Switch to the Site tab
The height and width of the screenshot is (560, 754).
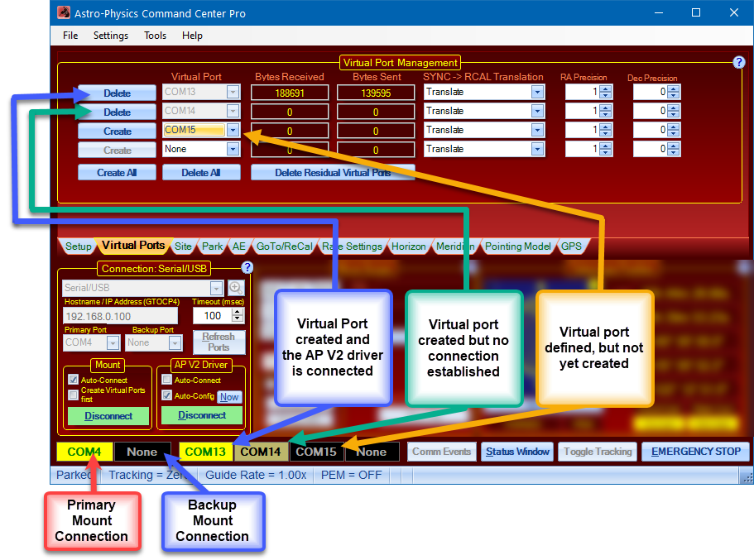click(x=183, y=246)
